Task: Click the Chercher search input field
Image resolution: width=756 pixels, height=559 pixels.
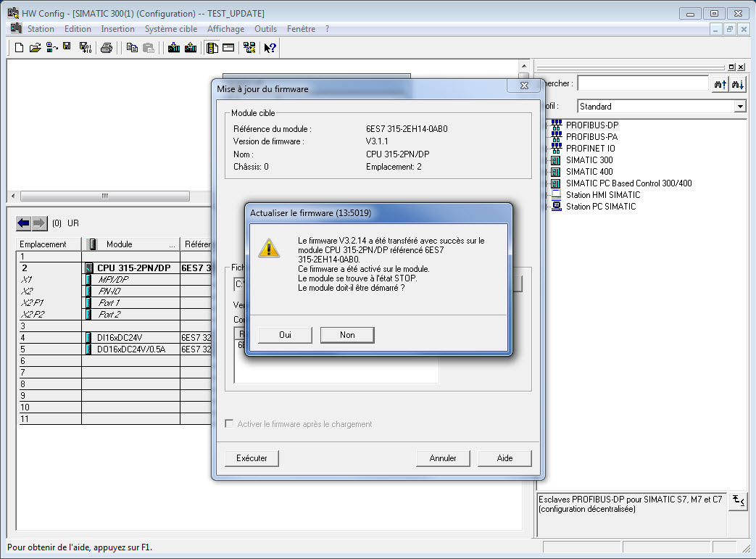Action: (x=642, y=84)
